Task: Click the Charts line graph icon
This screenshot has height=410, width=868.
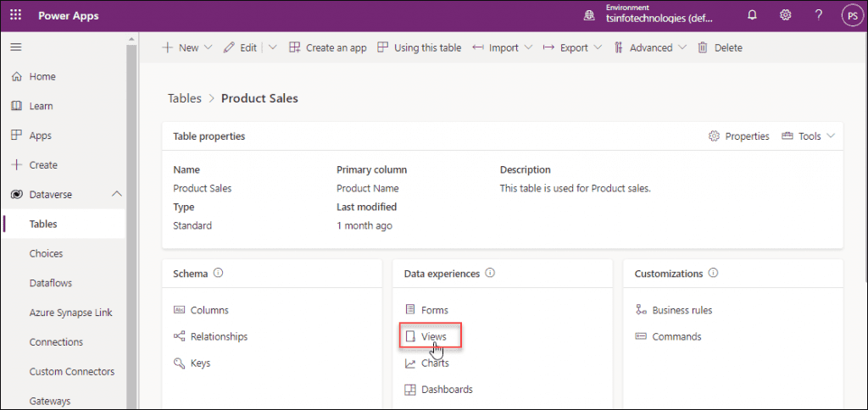Action: point(410,363)
